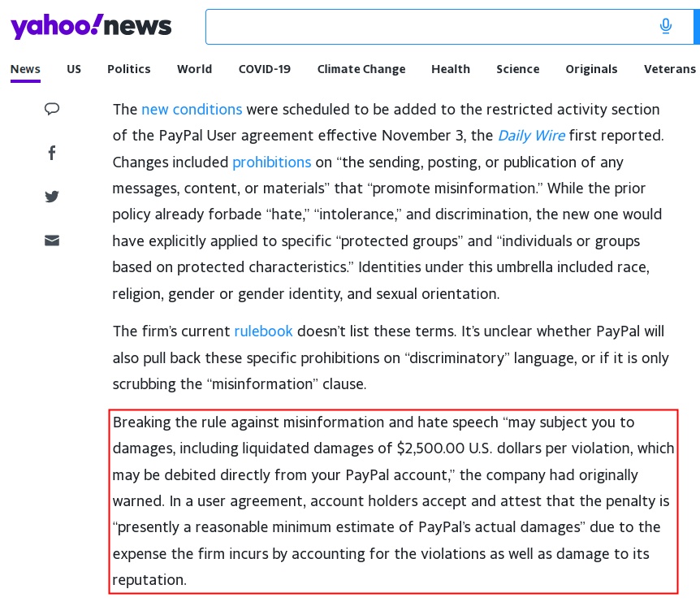Open the "rulebook" link

(263, 331)
